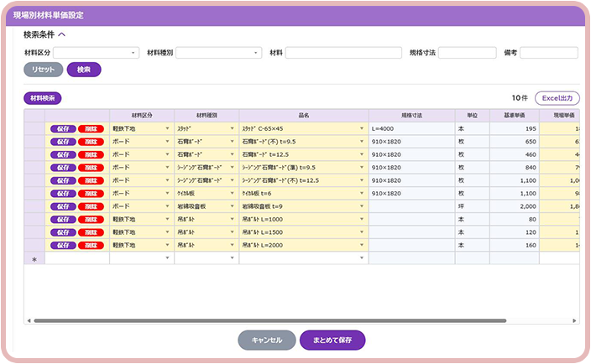Click the L=4000 規格寸法 cell
The width and height of the screenshot is (591, 364).
point(412,128)
